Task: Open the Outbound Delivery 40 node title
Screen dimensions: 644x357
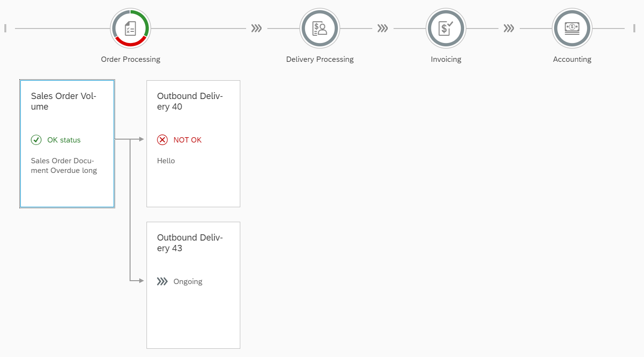Action: pos(190,101)
